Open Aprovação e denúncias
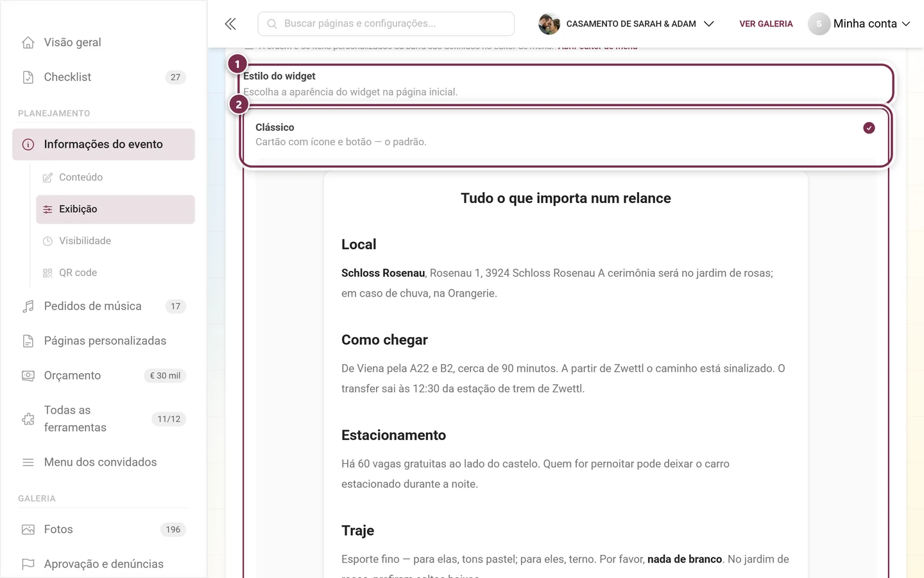The width and height of the screenshot is (924, 578). click(x=103, y=565)
